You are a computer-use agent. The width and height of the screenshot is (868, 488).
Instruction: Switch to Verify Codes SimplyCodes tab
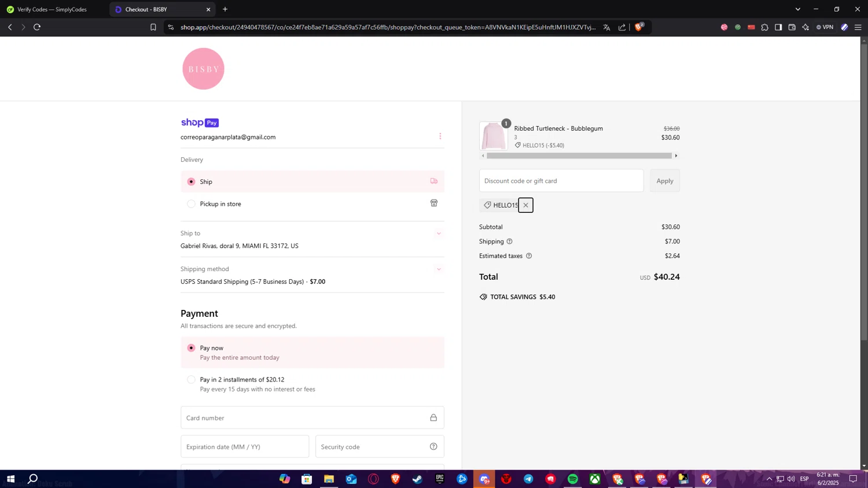point(53,9)
